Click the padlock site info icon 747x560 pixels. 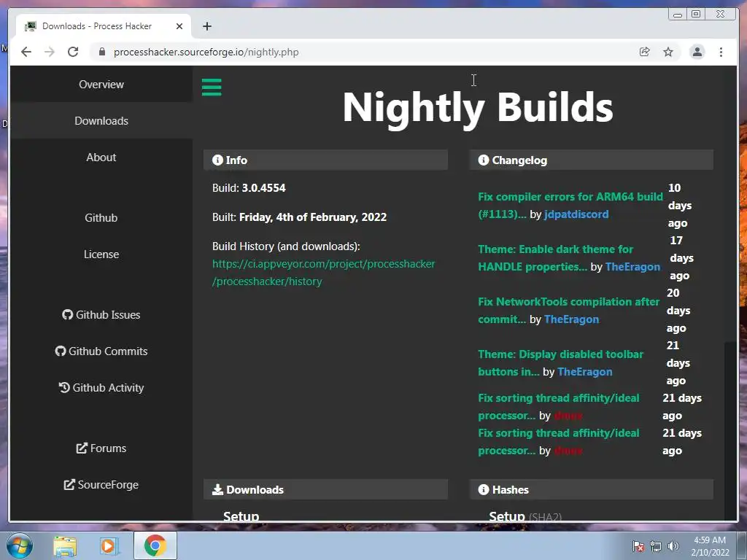point(102,52)
